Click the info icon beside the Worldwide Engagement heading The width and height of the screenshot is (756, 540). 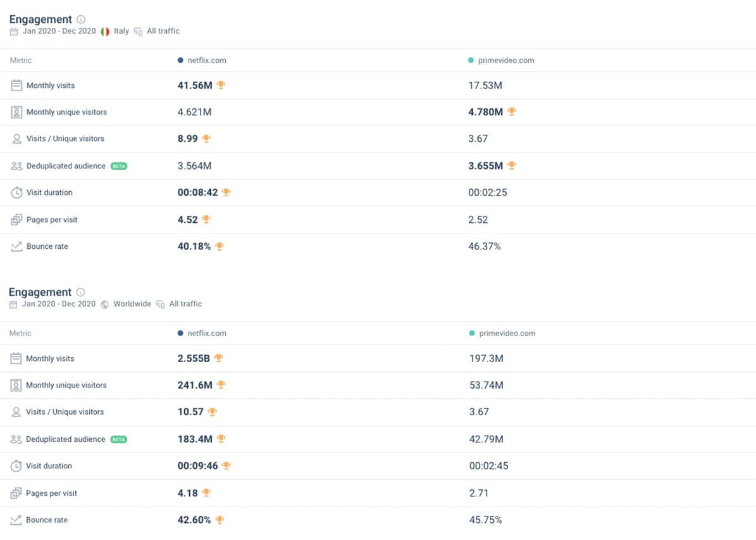80,292
